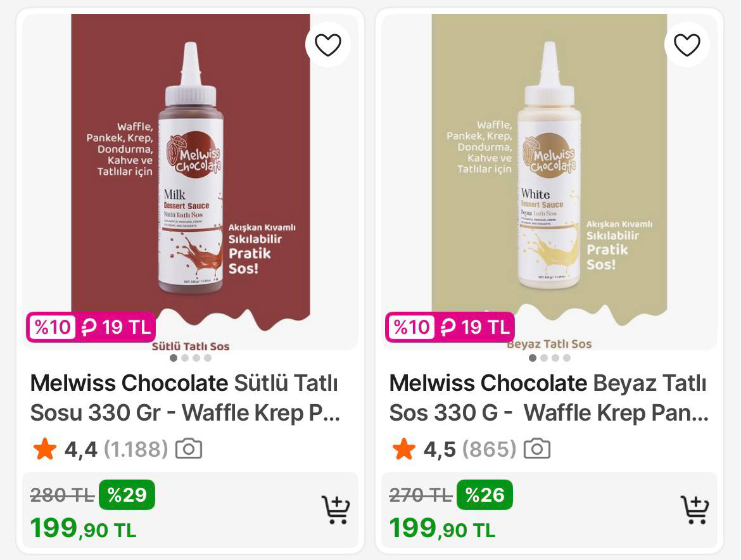Tap the %10 19 TL badge on milk sauce
The image size is (741, 560).
91,328
